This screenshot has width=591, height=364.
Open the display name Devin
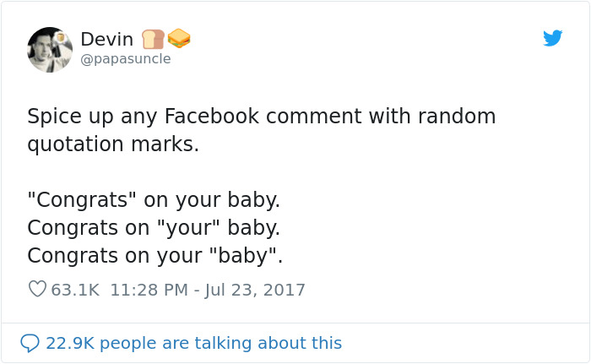(107, 39)
